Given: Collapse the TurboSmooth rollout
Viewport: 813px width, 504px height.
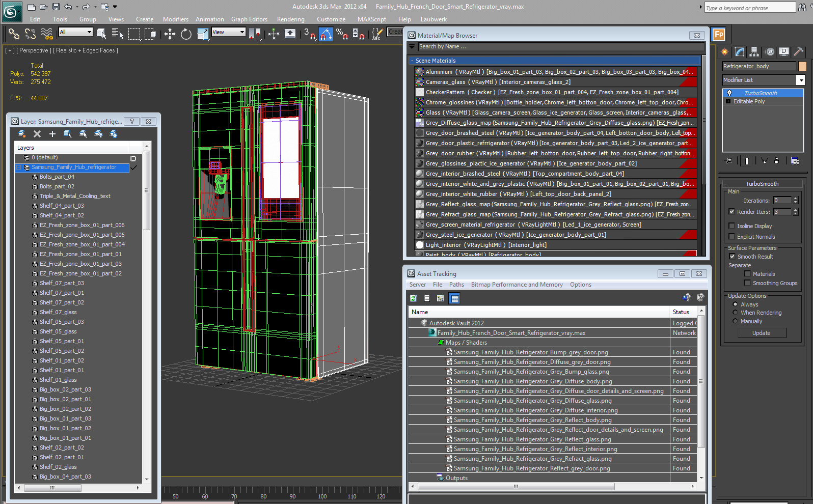Looking at the screenshot, I should click(x=725, y=184).
